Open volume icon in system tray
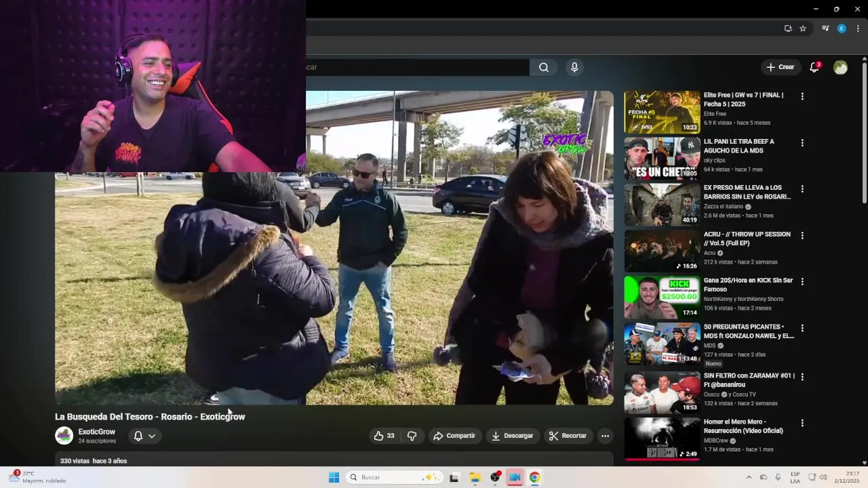868x488 pixels. pos(823,477)
